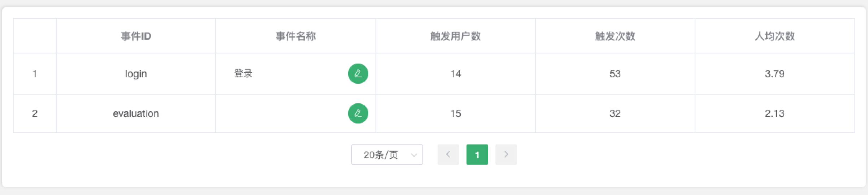Viewport: 868px width, 195px height.
Task: Open the 20条/页 page size dropdown
Action: (387, 155)
